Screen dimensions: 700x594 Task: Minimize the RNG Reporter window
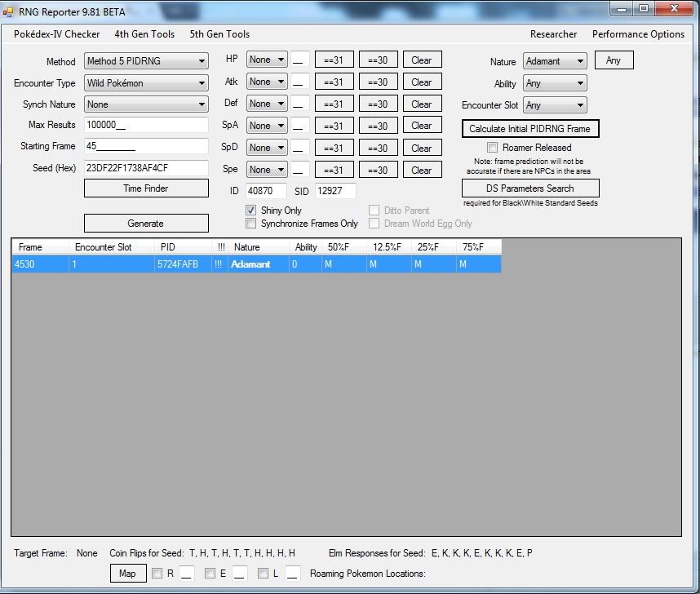[622, 8]
